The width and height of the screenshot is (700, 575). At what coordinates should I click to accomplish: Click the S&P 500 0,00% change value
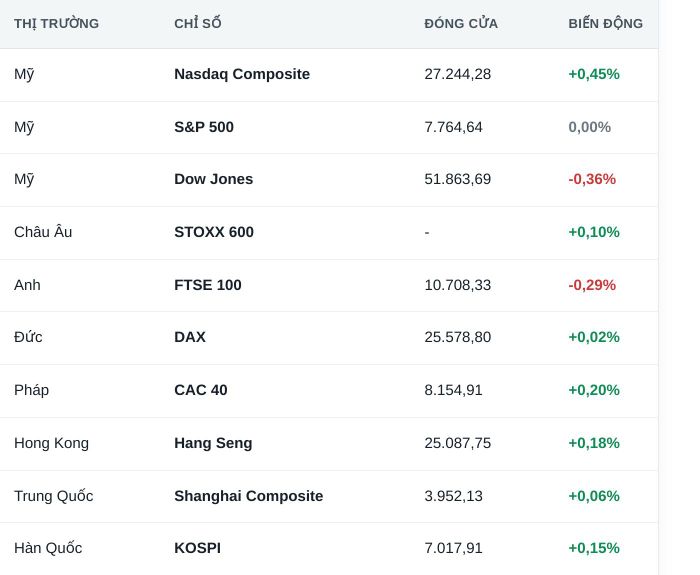(x=589, y=127)
